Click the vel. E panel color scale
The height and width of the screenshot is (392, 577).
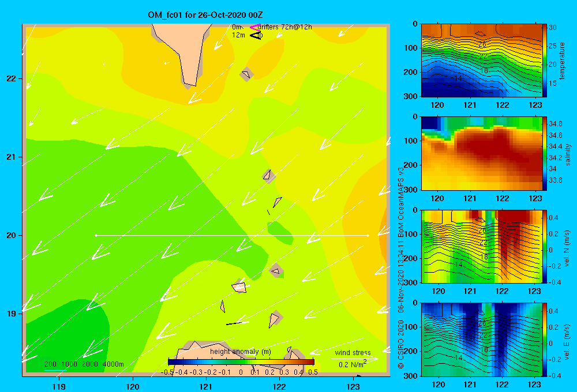click(x=545, y=340)
